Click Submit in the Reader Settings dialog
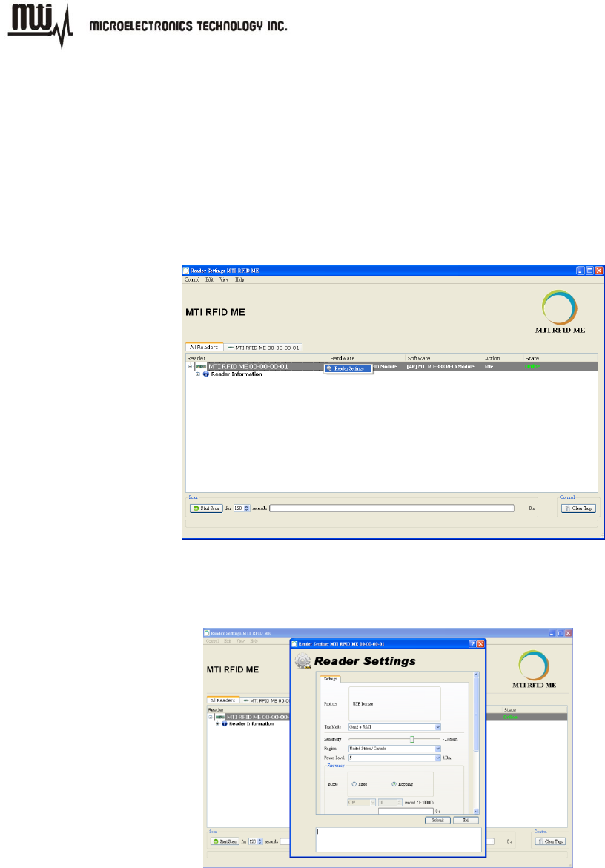Image resolution: width=605 pixels, height=868 pixels. click(438, 821)
